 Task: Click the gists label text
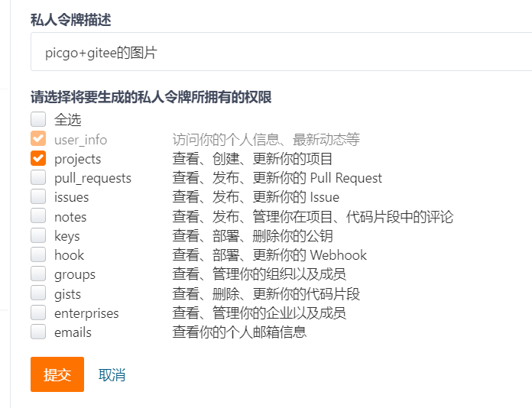67,294
